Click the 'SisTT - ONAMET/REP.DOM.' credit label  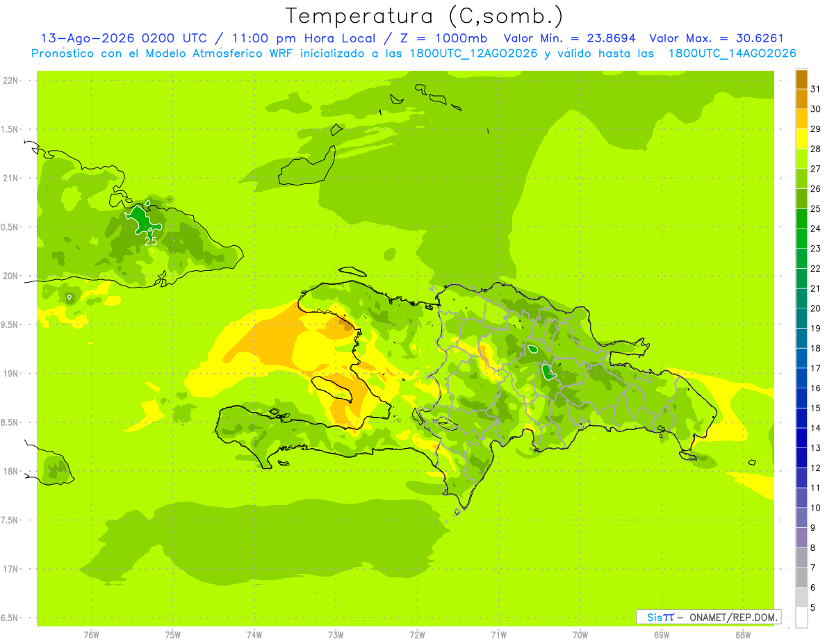(708, 617)
